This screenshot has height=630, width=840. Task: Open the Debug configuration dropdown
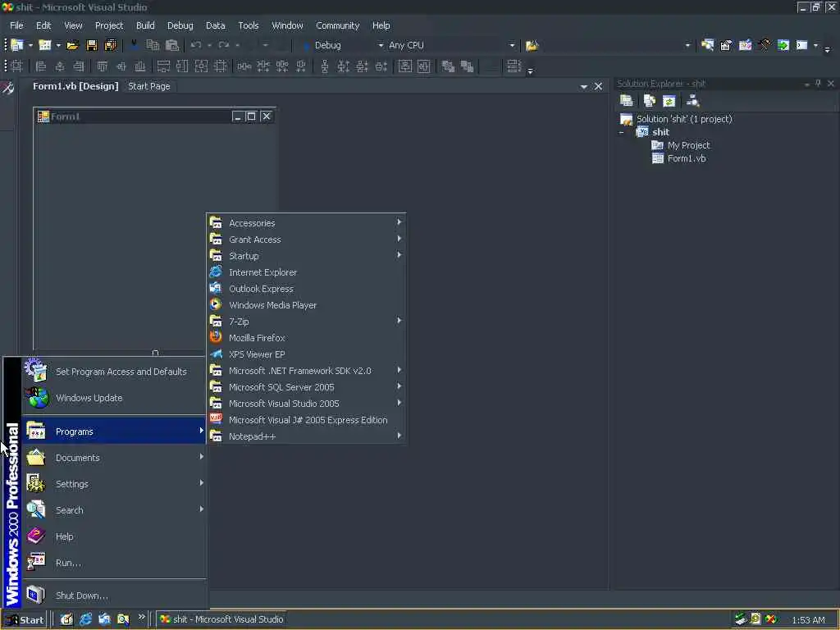pos(381,46)
